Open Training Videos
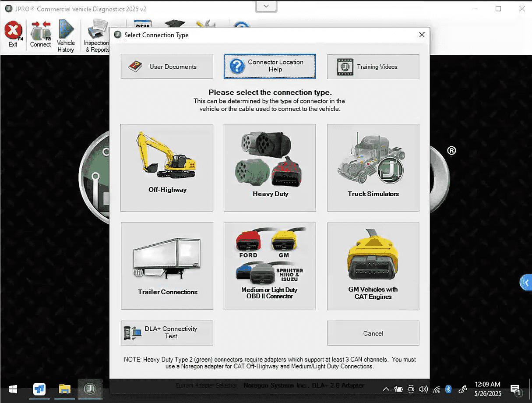Screen dimensions: 532x403 pyautogui.click(x=373, y=67)
